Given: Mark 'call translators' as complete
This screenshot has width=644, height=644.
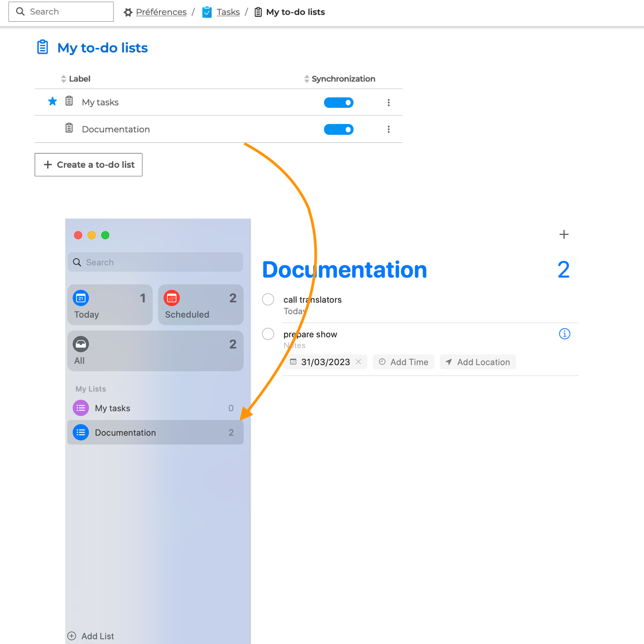Looking at the screenshot, I should pyautogui.click(x=268, y=299).
